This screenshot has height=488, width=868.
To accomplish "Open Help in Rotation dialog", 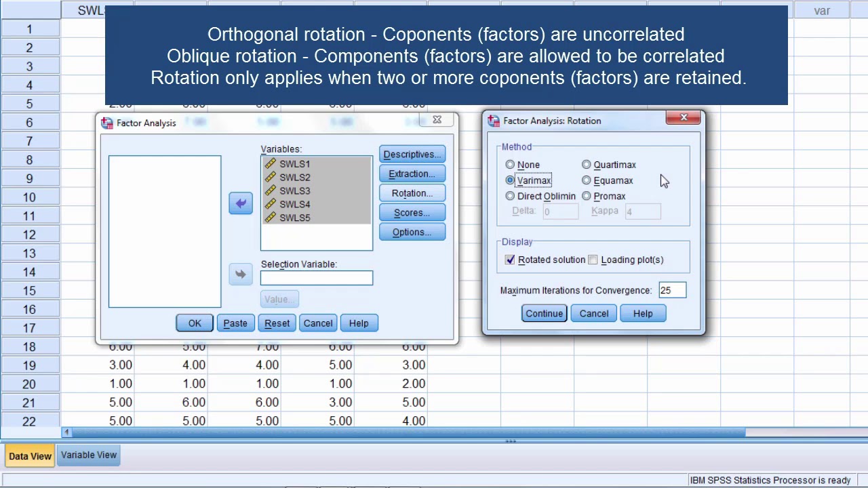I will pyautogui.click(x=643, y=313).
